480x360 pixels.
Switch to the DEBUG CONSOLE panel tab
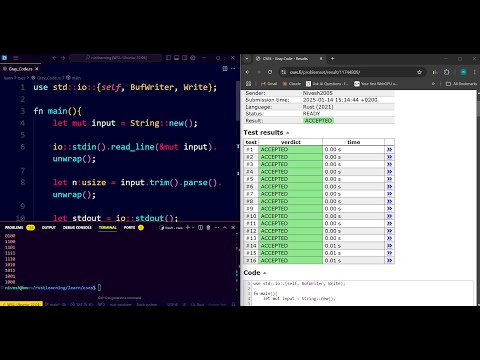tap(77, 228)
